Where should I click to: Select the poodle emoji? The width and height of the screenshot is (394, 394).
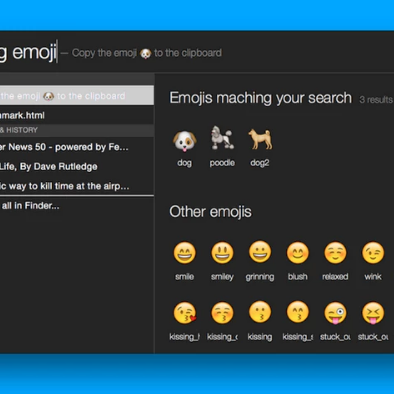(222, 138)
